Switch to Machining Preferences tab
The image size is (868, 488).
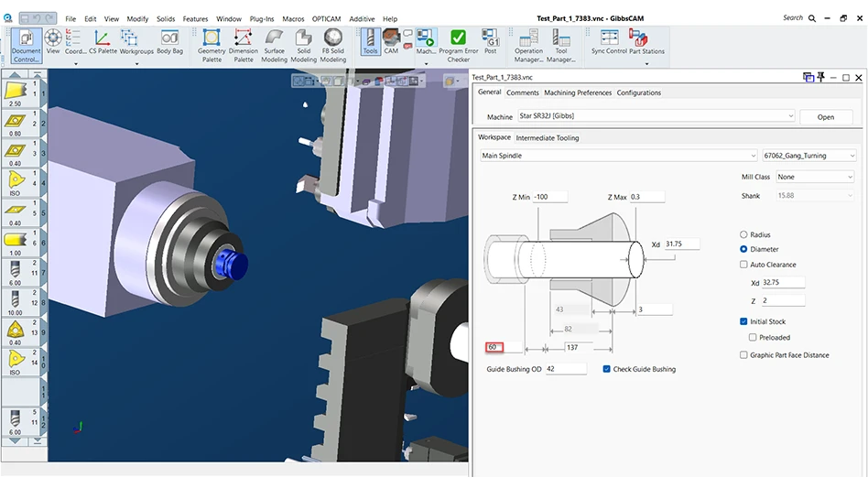pos(578,92)
